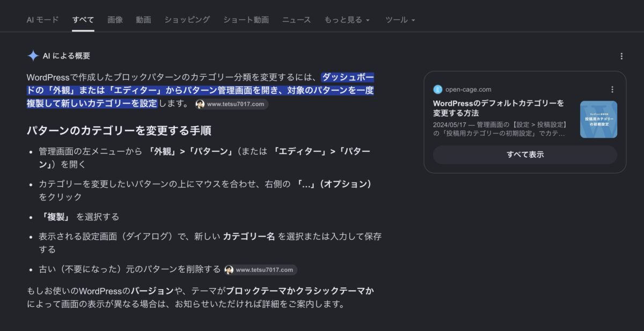Open the AI overview three-dot options menu
Image resolution: width=644 pixels, height=331 pixels.
click(621, 56)
